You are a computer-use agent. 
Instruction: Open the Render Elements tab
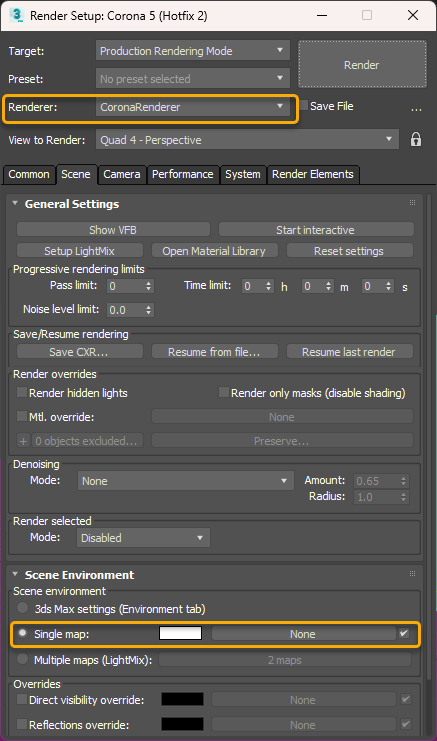pyautogui.click(x=313, y=174)
